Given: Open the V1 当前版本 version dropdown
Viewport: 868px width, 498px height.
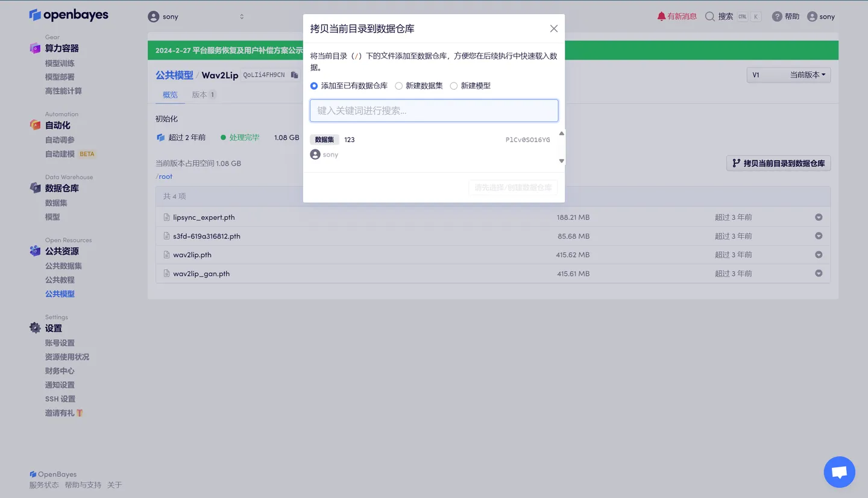Looking at the screenshot, I should coord(788,75).
